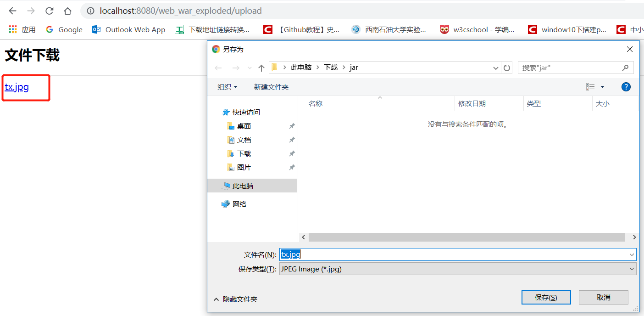The width and height of the screenshot is (644, 316).
Task: Go up one folder level in dialog
Action: click(x=261, y=68)
